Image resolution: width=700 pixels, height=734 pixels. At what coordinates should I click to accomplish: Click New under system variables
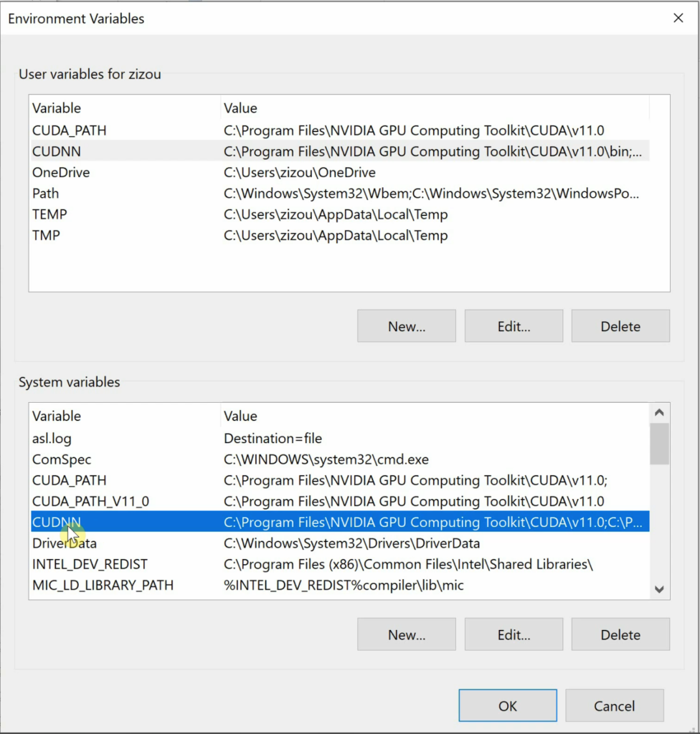click(406, 634)
